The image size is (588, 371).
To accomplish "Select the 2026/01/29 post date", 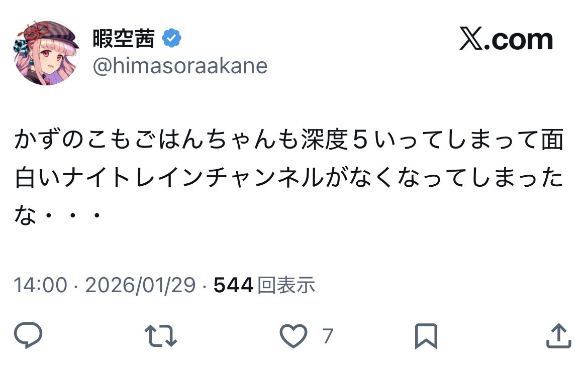I will pos(140,286).
